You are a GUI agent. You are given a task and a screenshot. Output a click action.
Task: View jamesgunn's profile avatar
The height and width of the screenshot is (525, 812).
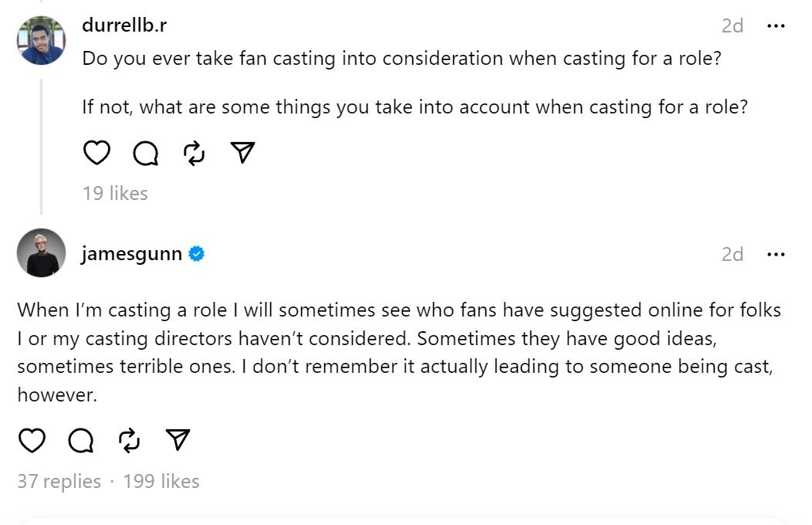click(41, 252)
